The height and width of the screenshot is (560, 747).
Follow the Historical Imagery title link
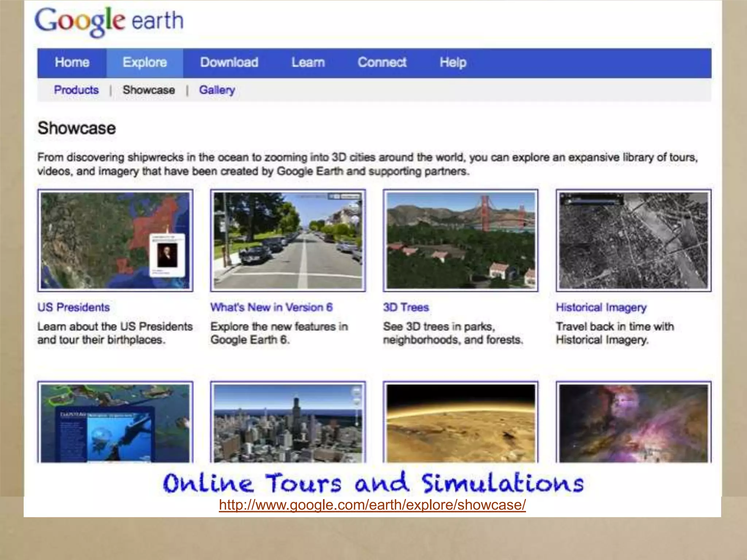tap(601, 308)
